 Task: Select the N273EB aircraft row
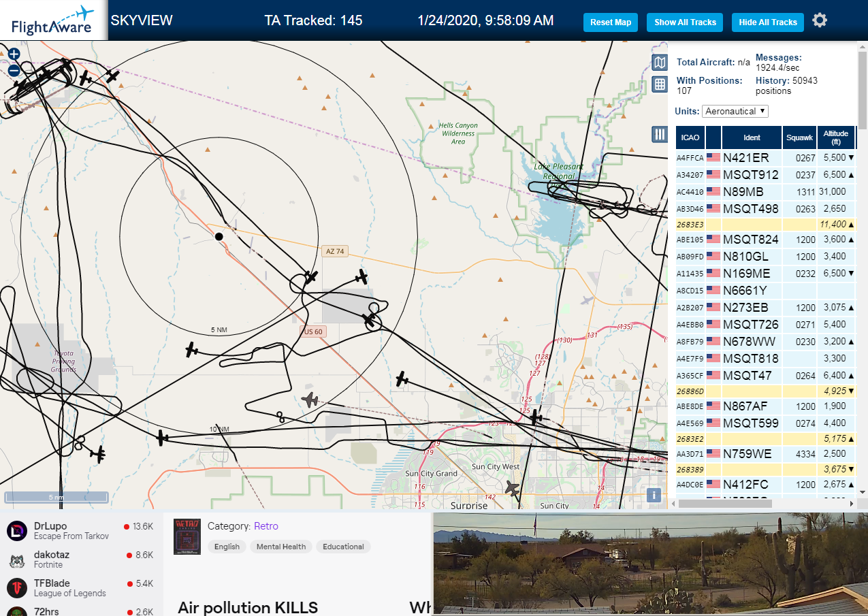pos(765,307)
